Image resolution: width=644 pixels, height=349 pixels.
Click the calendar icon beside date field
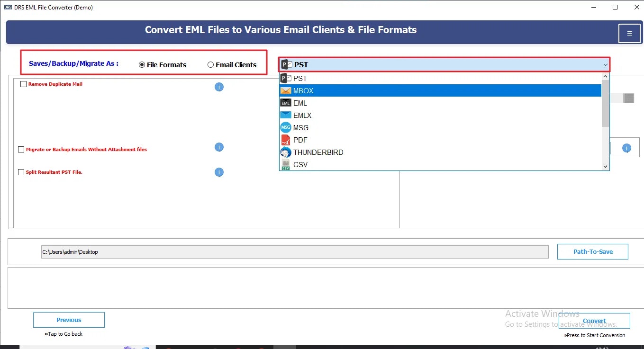(629, 98)
